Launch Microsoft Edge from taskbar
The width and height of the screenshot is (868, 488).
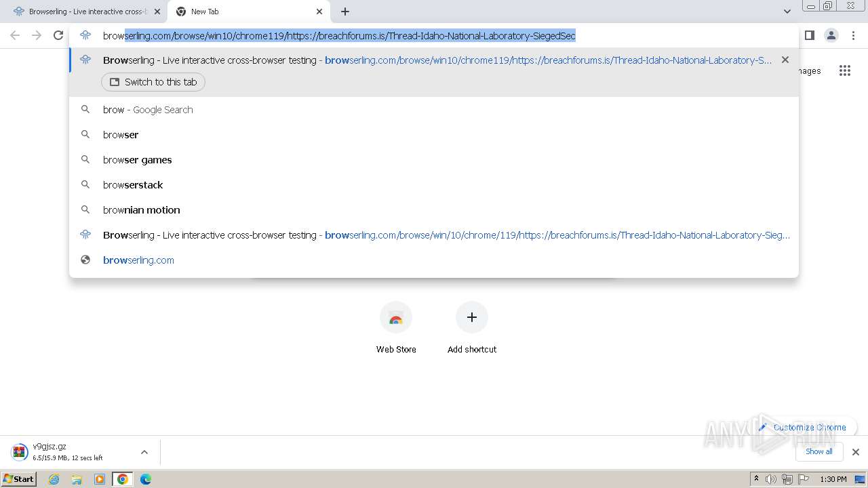click(146, 479)
